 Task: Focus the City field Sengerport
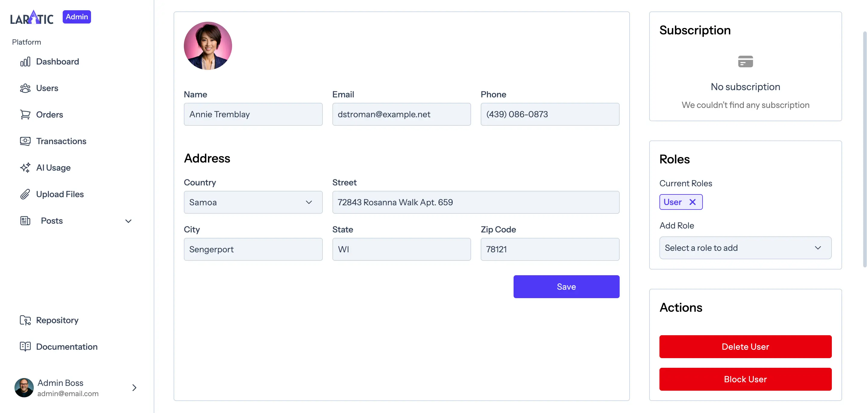pyautogui.click(x=253, y=250)
